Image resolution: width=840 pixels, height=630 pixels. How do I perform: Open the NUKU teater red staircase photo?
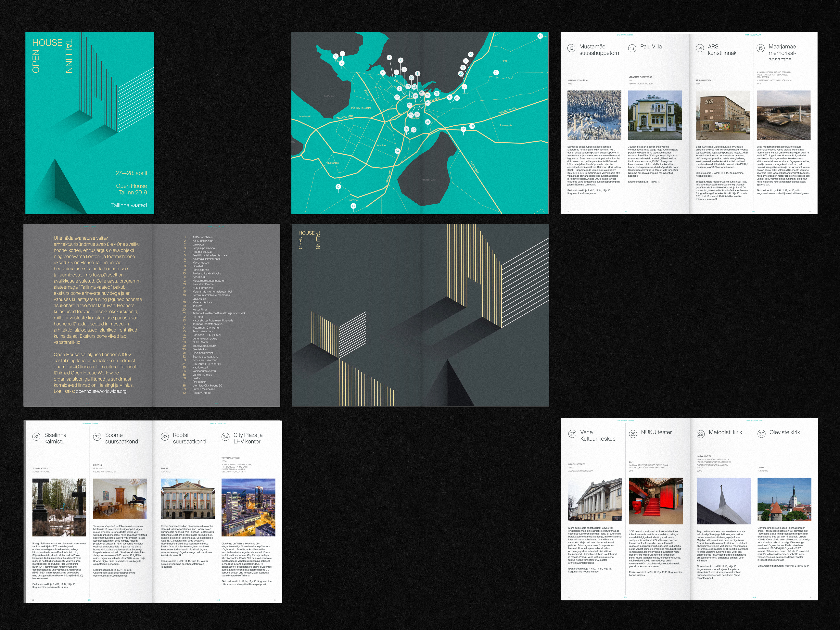656,501
